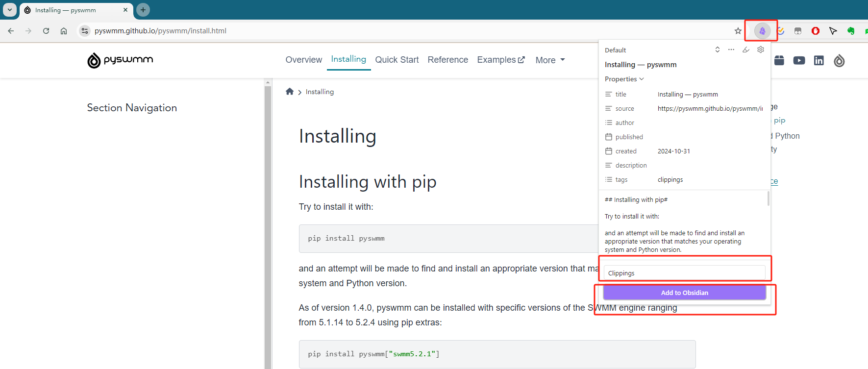Reload the page
Image resolution: width=868 pixels, height=369 pixels.
click(x=46, y=31)
